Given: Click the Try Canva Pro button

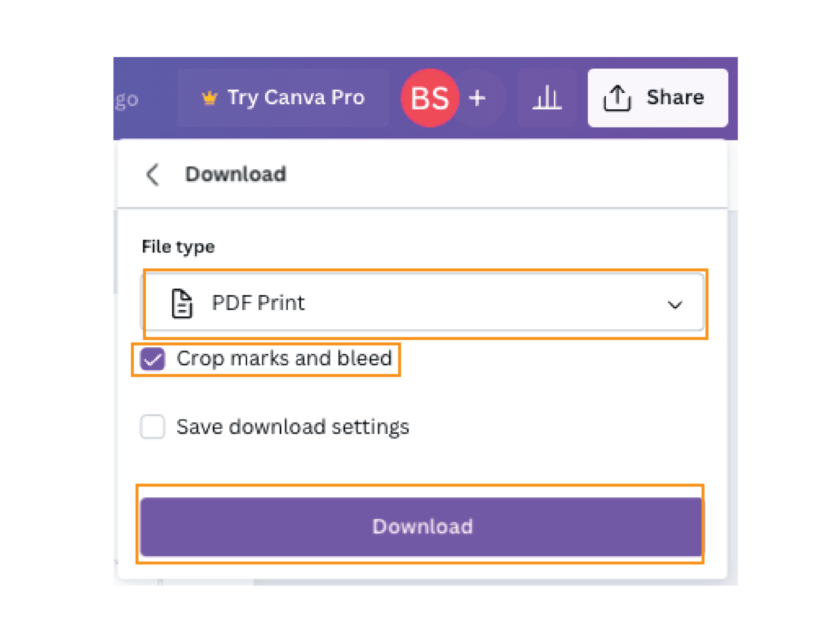Looking at the screenshot, I should 283,98.
